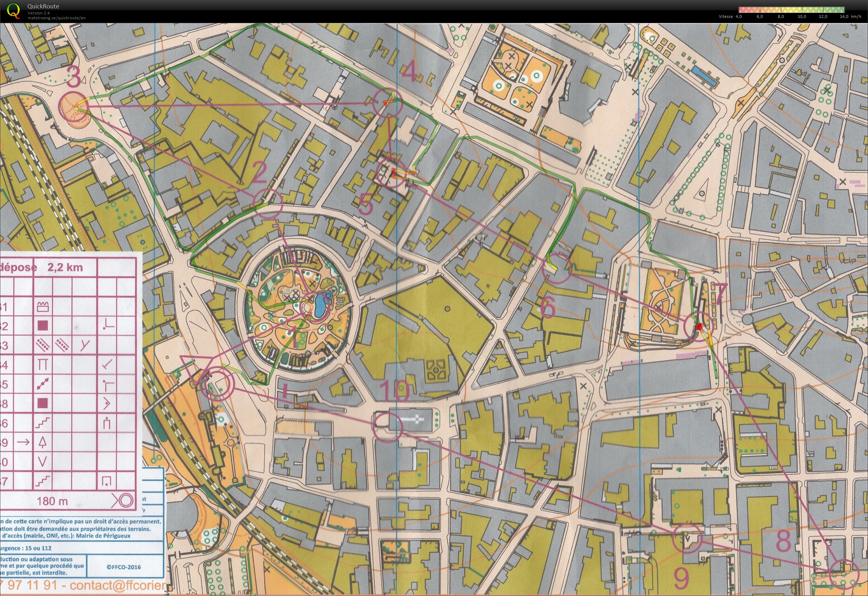Image resolution: width=868 pixels, height=596 pixels.
Task: Click the right arrow symbol in description table
Action: pos(24,442)
